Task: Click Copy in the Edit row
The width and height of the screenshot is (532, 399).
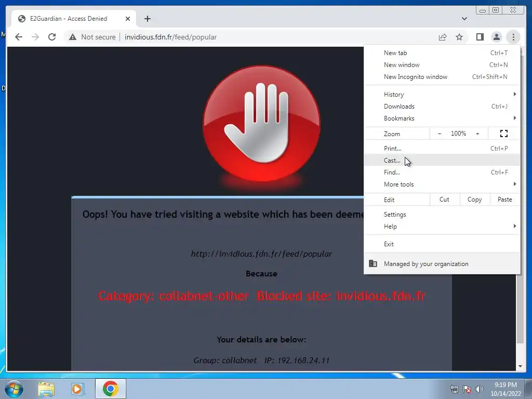Action: 475,199
